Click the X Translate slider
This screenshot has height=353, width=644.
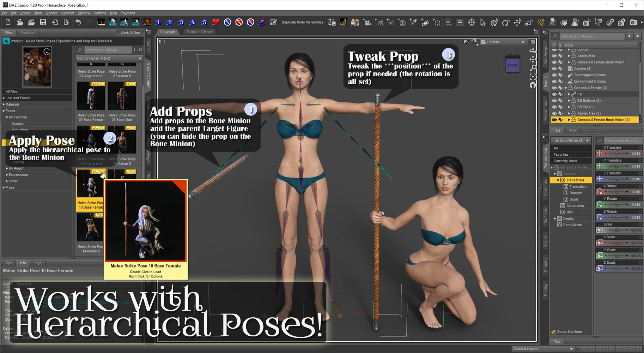tap(617, 154)
